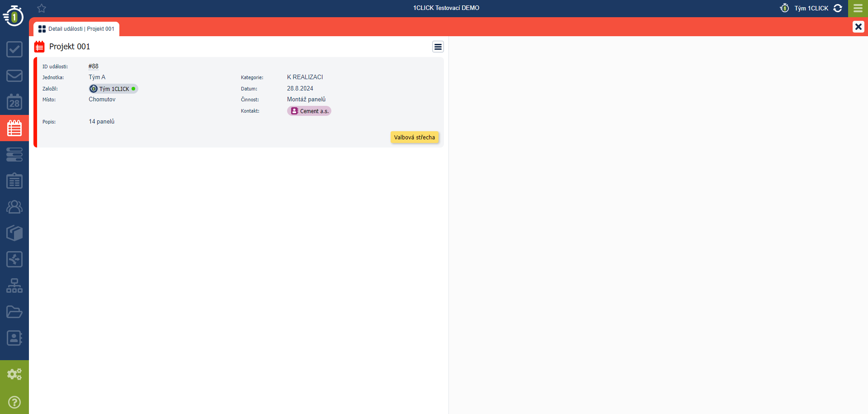Click the Projekt 001 heading
The width and height of the screenshot is (868, 414).
pyautogui.click(x=70, y=47)
